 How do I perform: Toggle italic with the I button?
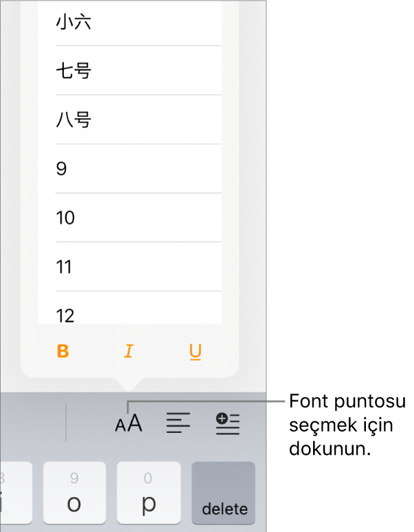tap(129, 351)
